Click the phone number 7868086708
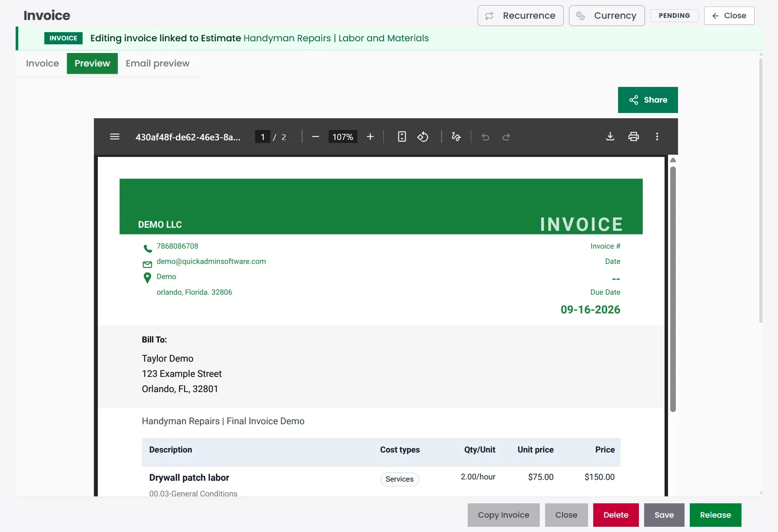This screenshot has height=532, width=778. 177,246
